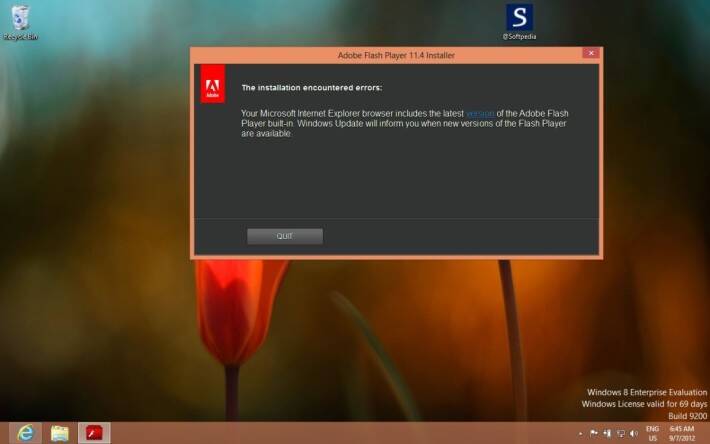Close the Adobe Flash Player Installer window
This screenshot has height=444, width=710.
[591, 53]
